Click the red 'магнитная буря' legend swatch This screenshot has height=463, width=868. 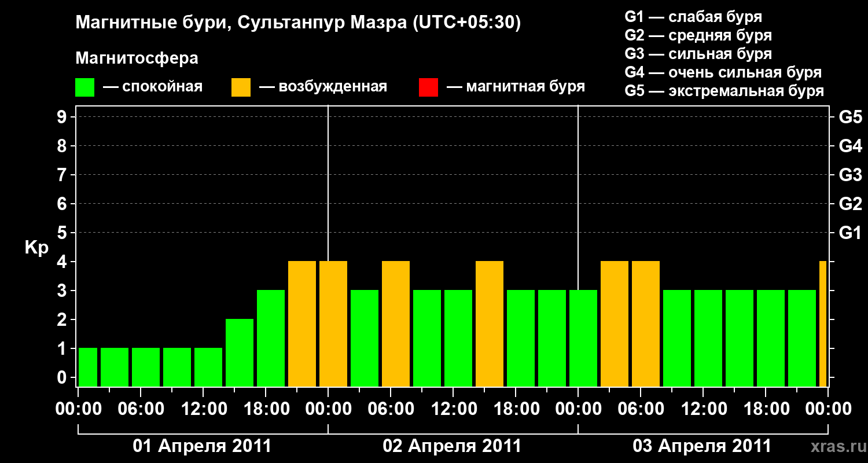pos(428,87)
